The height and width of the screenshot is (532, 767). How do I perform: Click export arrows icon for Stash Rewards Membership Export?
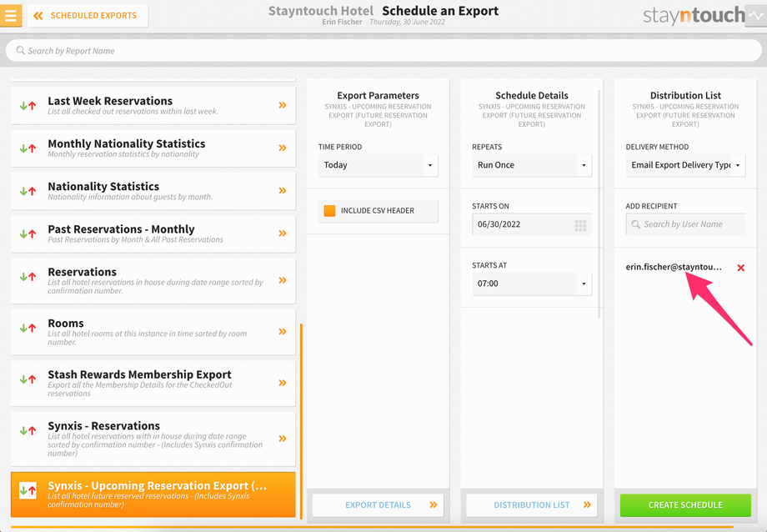28,379
